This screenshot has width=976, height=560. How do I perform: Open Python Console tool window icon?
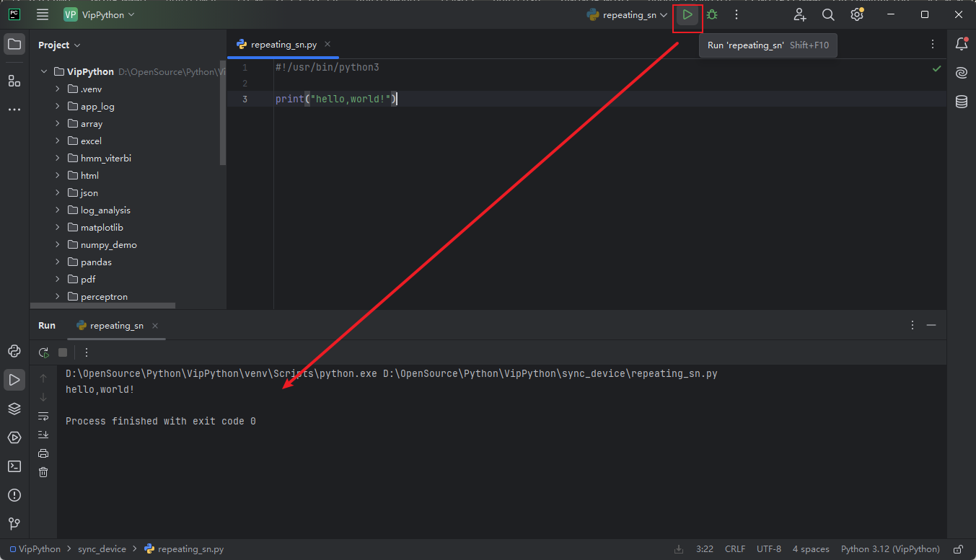(x=14, y=351)
